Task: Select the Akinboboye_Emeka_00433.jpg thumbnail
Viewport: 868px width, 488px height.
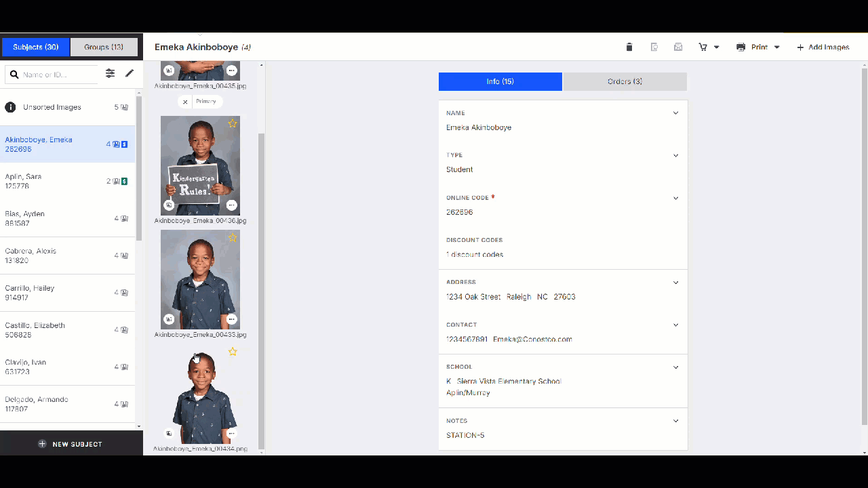Action: (200, 279)
